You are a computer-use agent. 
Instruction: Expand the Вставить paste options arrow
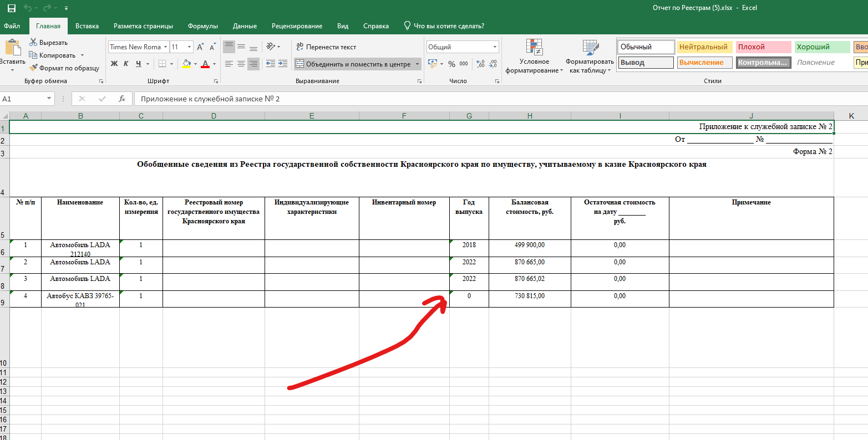tap(12, 70)
